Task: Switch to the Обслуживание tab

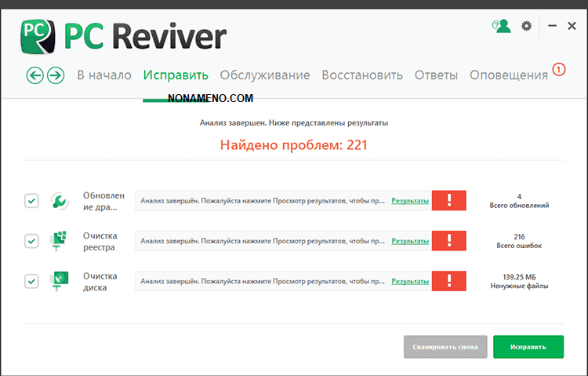Action: coord(265,75)
